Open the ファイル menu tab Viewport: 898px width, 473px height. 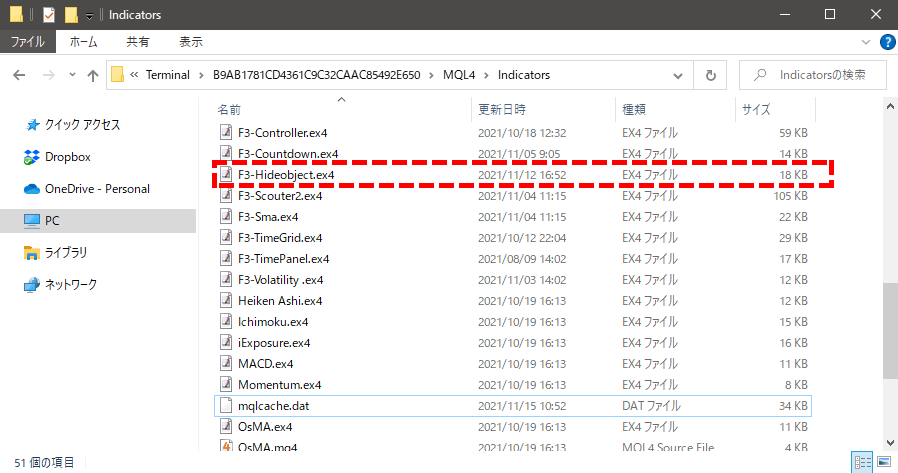click(x=27, y=42)
